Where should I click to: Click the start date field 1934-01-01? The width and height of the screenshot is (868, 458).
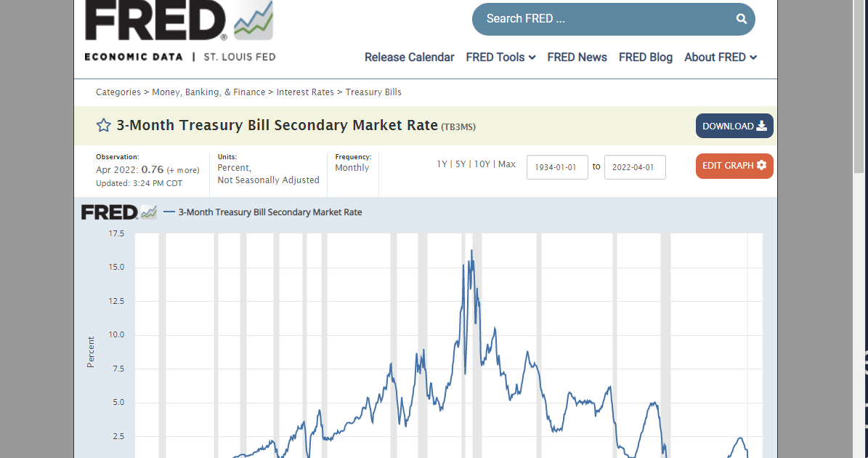[x=557, y=167]
